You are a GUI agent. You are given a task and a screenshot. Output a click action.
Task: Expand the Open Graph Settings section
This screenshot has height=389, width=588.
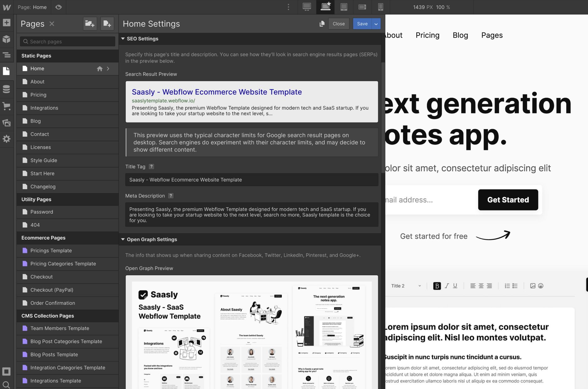click(x=123, y=239)
